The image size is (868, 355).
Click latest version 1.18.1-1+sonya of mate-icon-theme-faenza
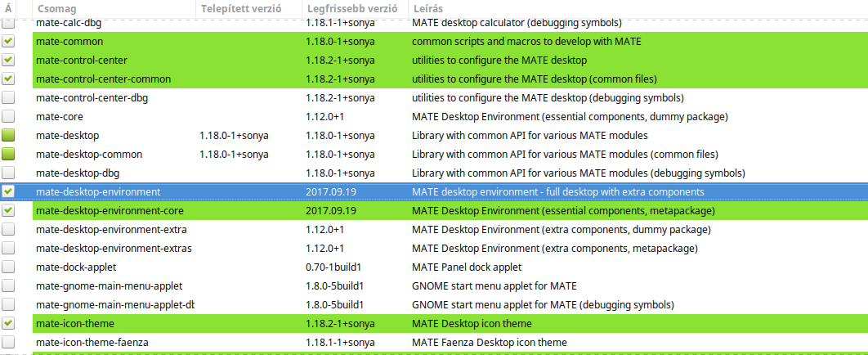(341, 342)
